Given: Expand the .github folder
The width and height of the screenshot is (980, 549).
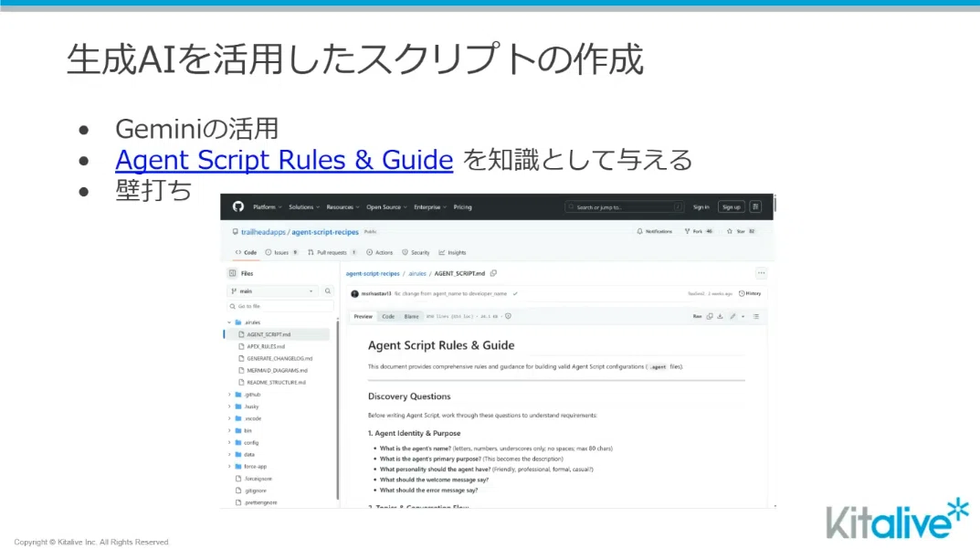Looking at the screenshot, I should pos(229,395).
